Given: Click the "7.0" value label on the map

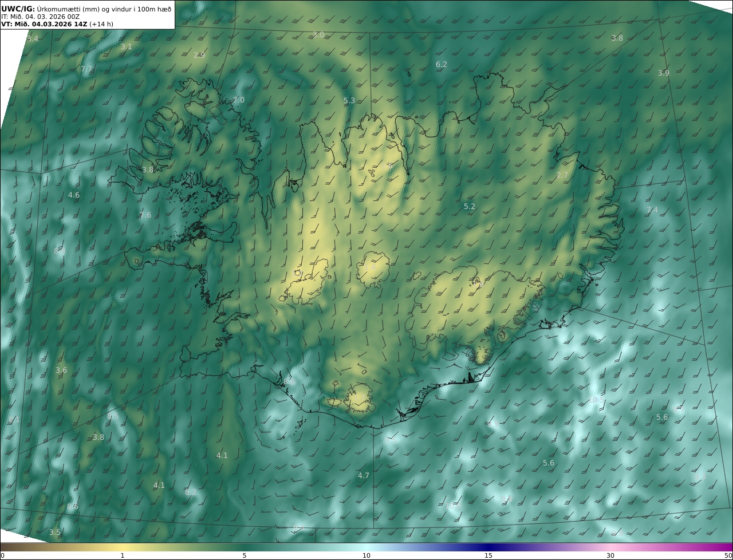Looking at the screenshot, I should click(239, 100).
